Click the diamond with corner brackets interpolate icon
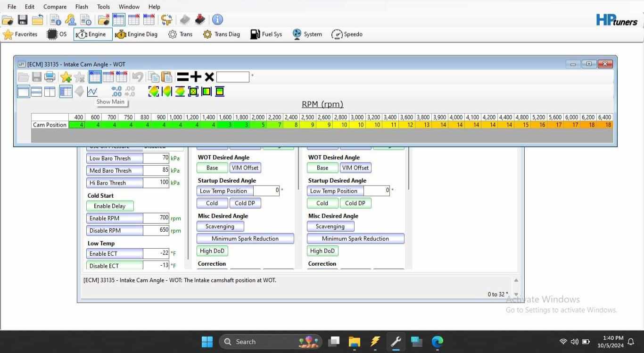The image size is (644, 353). click(154, 92)
